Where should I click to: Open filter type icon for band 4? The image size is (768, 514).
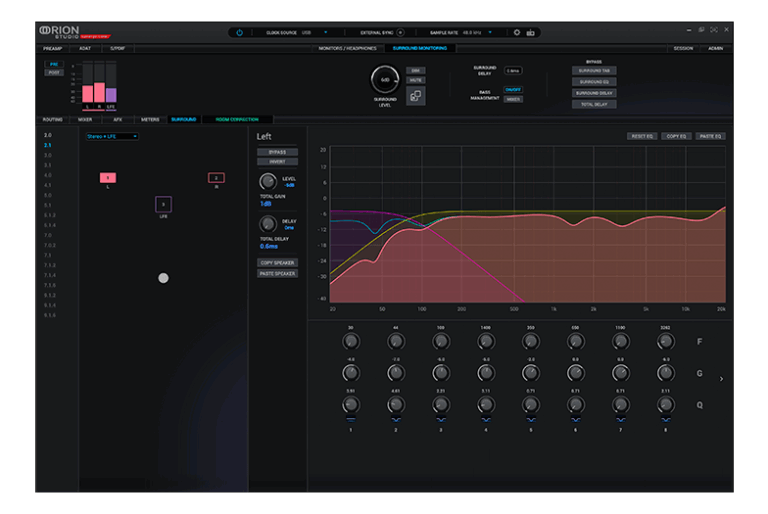coord(486,419)
